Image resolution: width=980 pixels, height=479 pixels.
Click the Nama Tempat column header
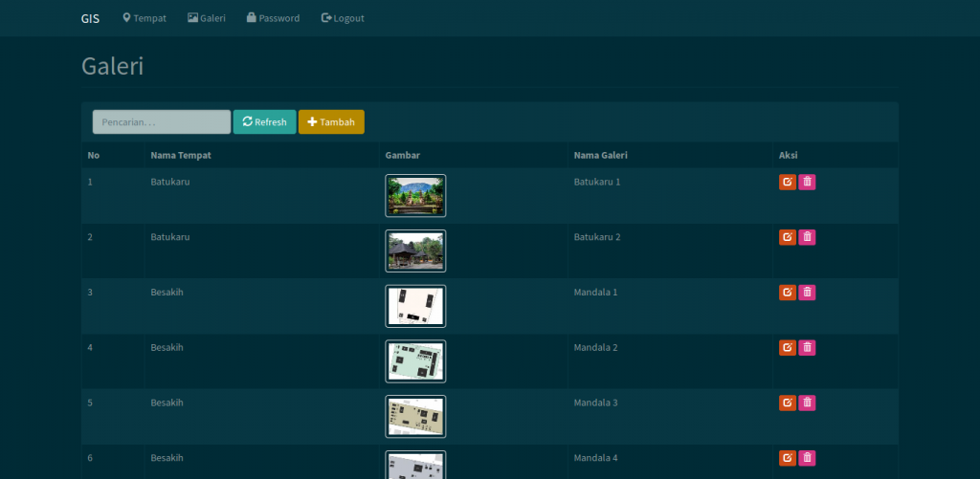point(181,155)
